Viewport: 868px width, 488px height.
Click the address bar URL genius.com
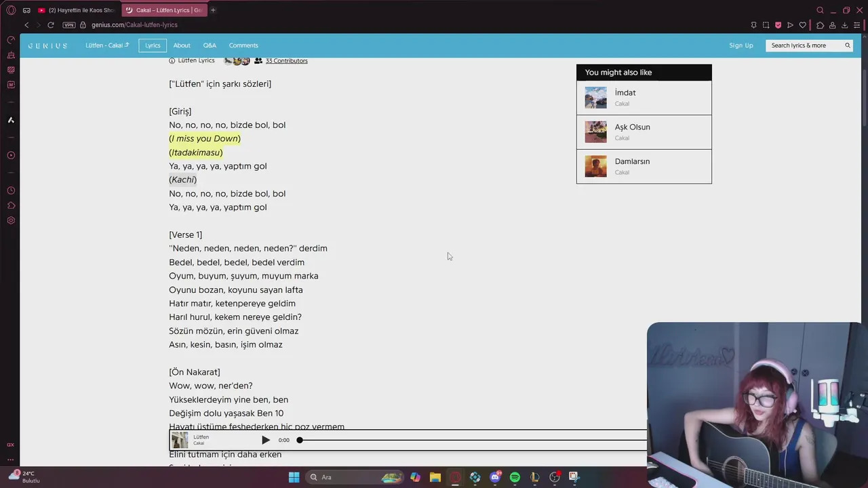pos(134,25)
